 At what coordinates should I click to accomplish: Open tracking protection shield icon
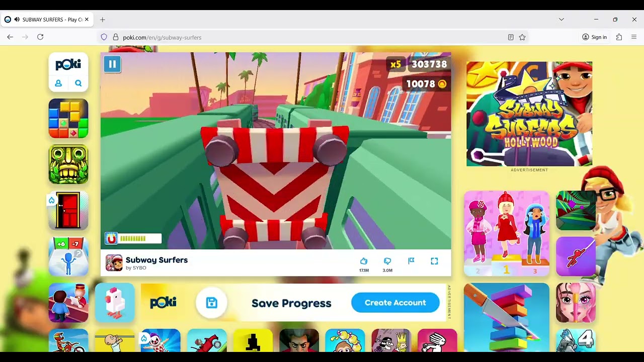[x=104, y=37]
